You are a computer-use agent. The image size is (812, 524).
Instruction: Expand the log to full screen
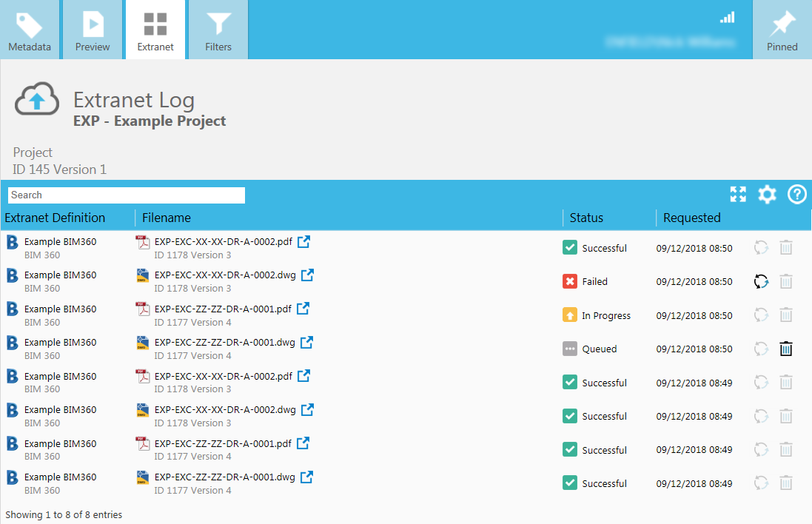tap(738, 195)
